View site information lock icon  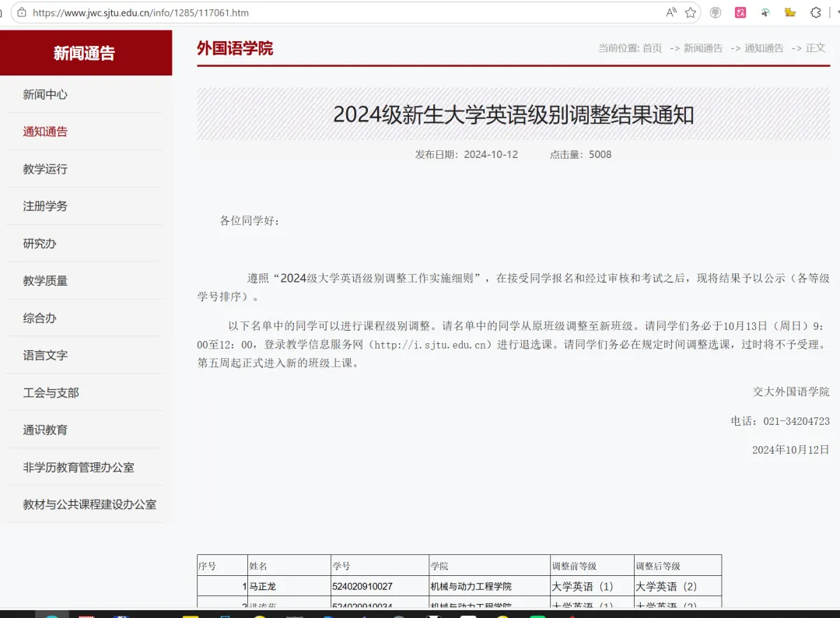click(22, 12)
